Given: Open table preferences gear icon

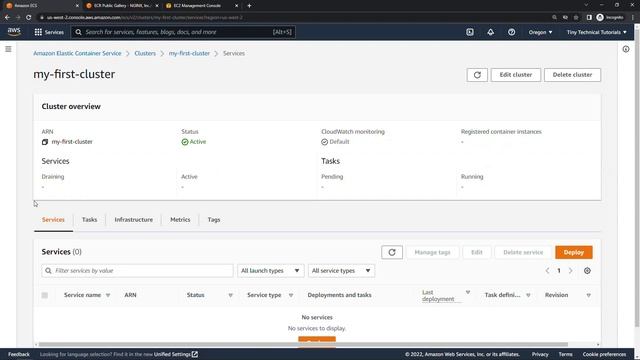Looking at the screenshot, I should [587, 271].
